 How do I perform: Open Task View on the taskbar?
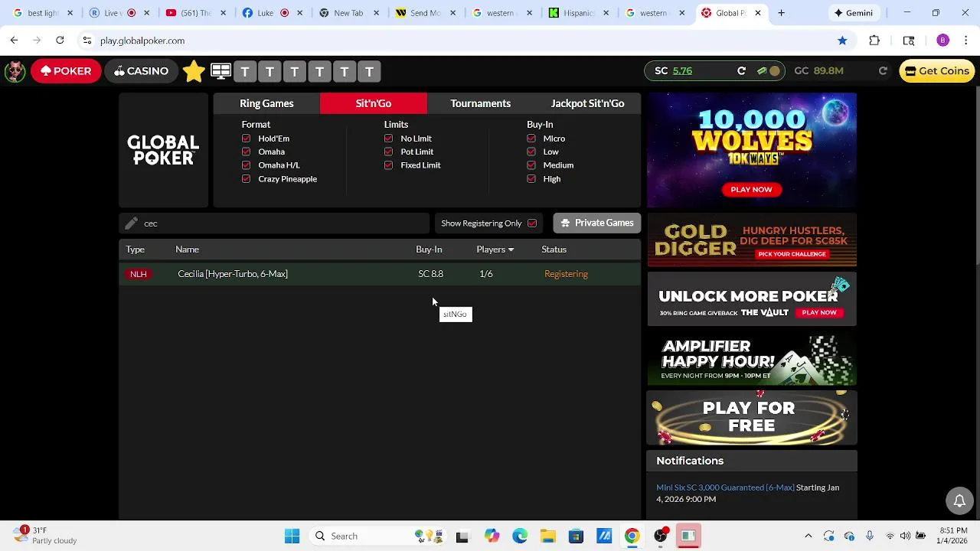tap(462, 536)
